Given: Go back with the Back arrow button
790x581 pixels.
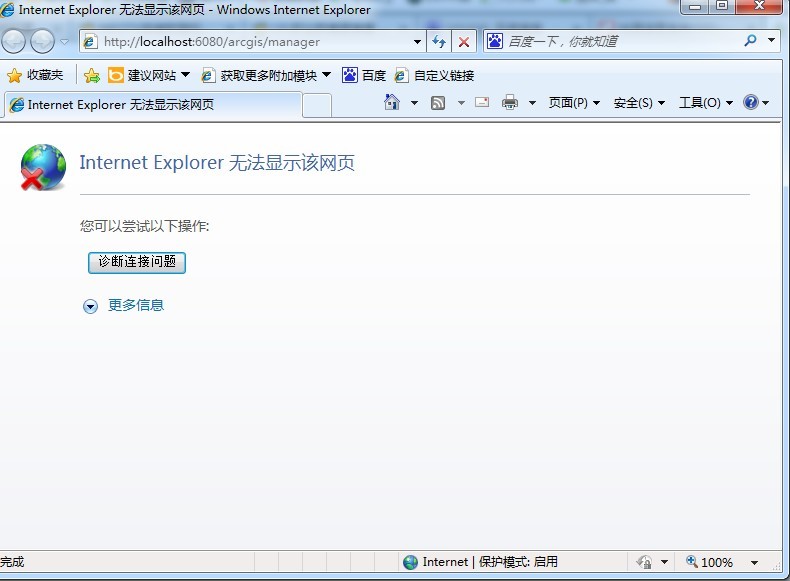Looking at the screenshot, I should click(x=14, y=41).
